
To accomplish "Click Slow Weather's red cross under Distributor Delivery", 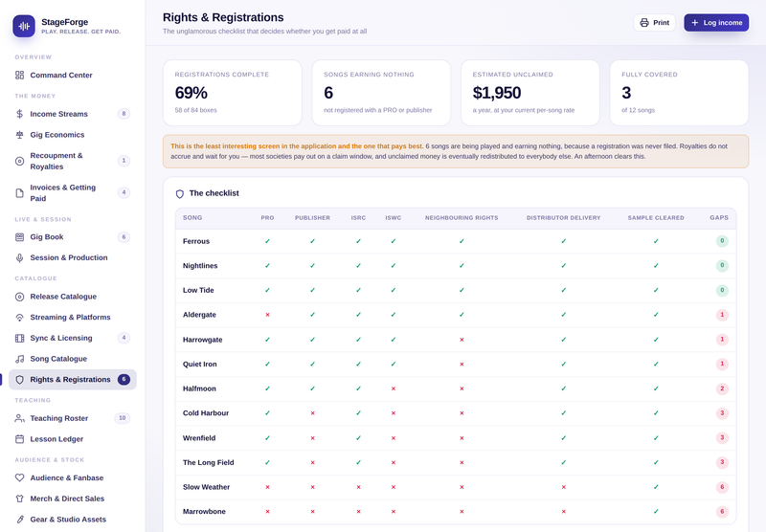I will pos(564,487).
